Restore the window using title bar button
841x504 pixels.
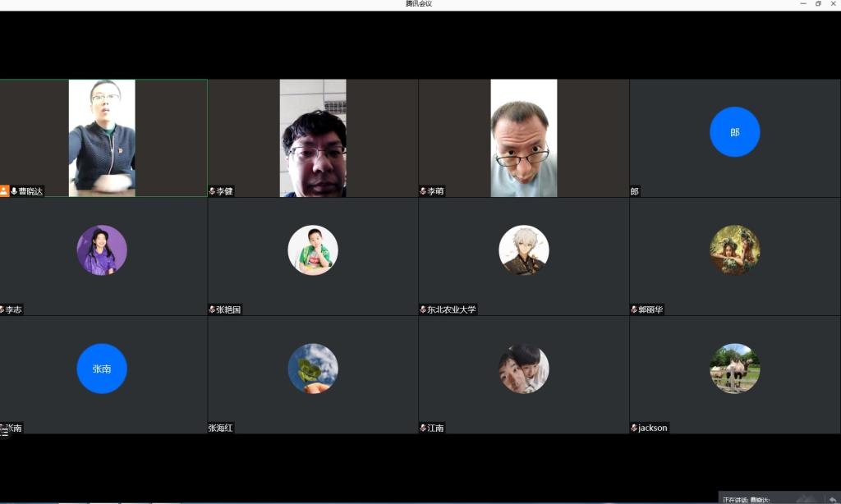818,4
